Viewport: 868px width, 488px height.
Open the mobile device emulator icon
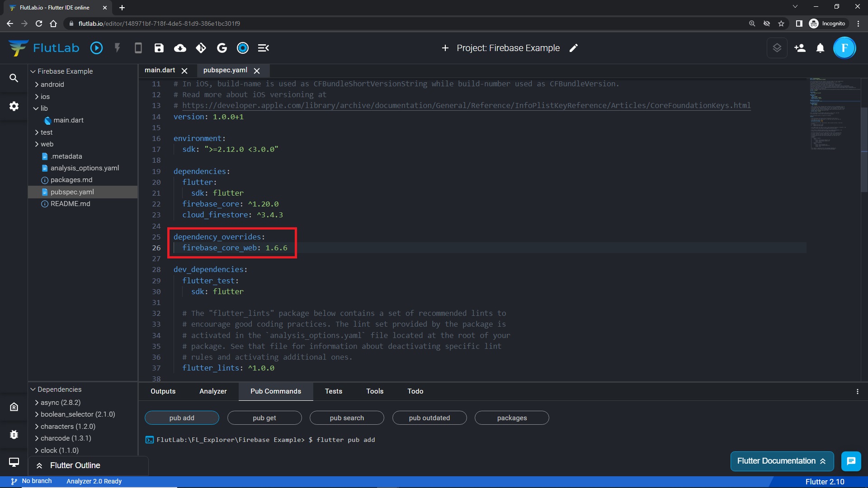(x=138, y=48)
